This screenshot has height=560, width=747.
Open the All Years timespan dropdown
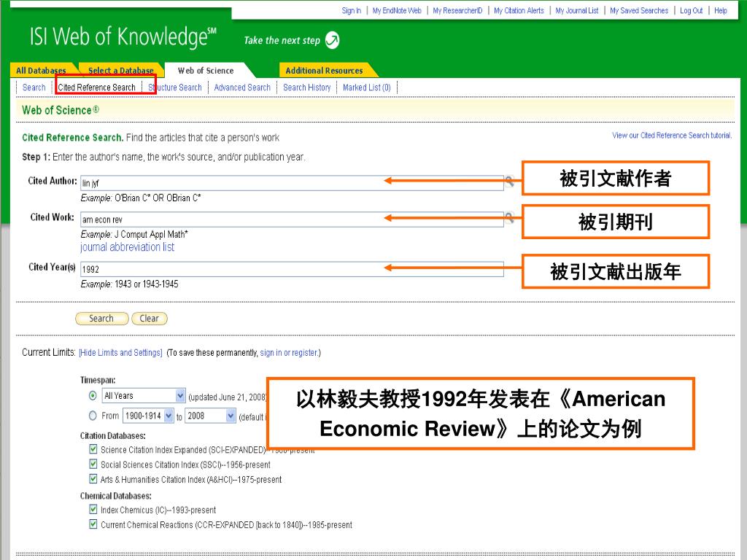click(x=144, y=396)
